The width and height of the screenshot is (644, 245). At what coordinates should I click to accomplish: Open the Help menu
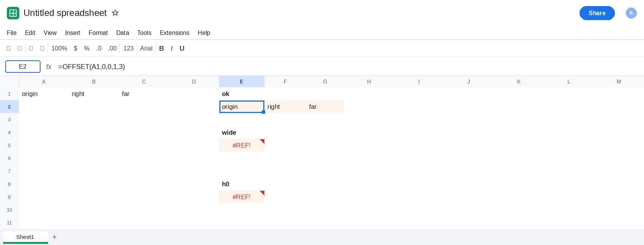click(204, 33)
